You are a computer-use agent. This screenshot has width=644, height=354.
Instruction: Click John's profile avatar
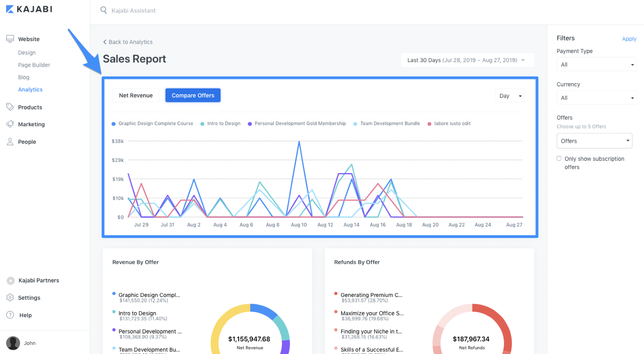pyautogui.click(x=13, y=343)
